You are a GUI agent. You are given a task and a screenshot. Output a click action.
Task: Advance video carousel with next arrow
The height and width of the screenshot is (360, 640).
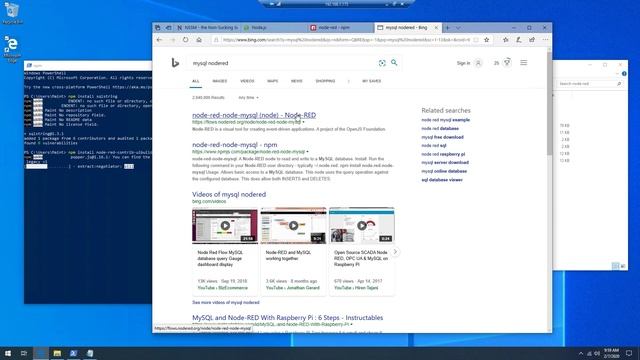(395, 252)
